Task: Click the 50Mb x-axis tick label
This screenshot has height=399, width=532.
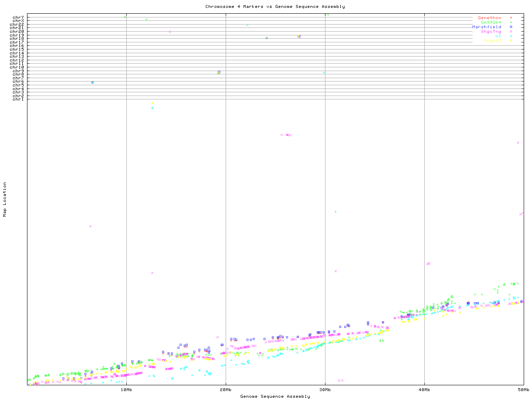Action: 523,390
